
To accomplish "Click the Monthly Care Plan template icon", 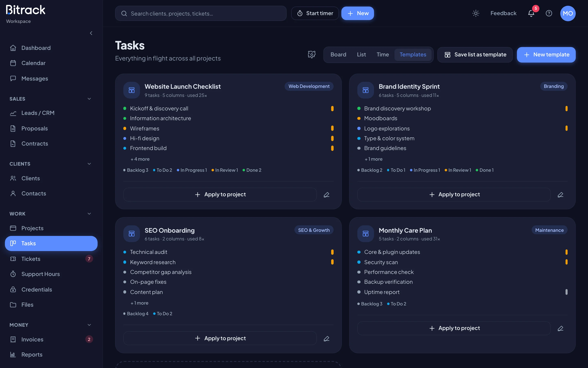I will tap(365, 234).
